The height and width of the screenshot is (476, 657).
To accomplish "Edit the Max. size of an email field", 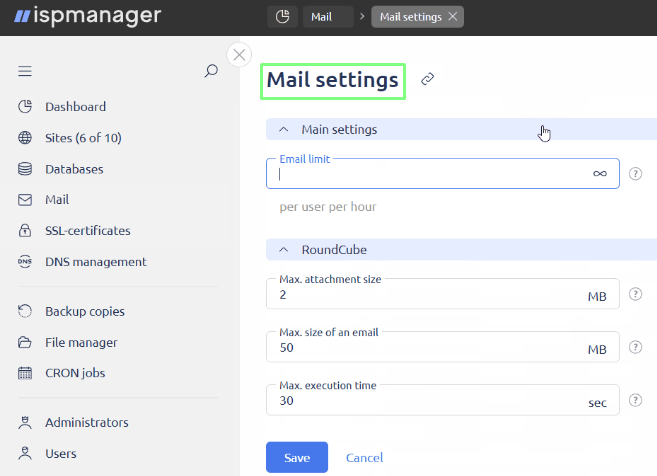I will click(442, 347).
